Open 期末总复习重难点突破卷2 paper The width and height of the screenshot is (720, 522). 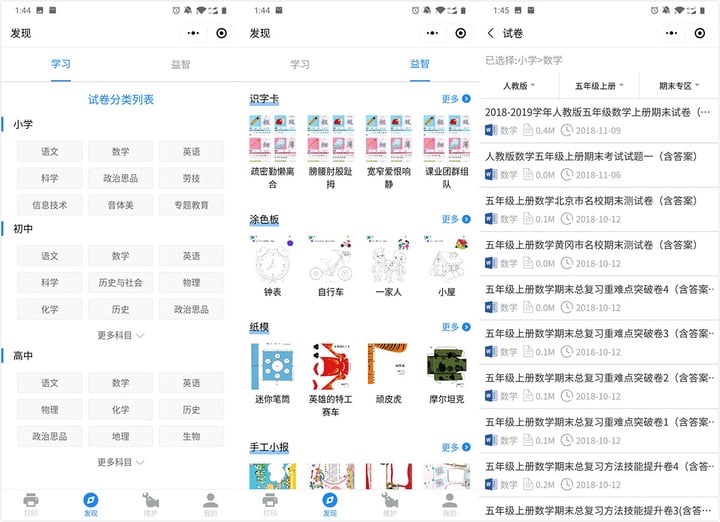tap(599, 387)
